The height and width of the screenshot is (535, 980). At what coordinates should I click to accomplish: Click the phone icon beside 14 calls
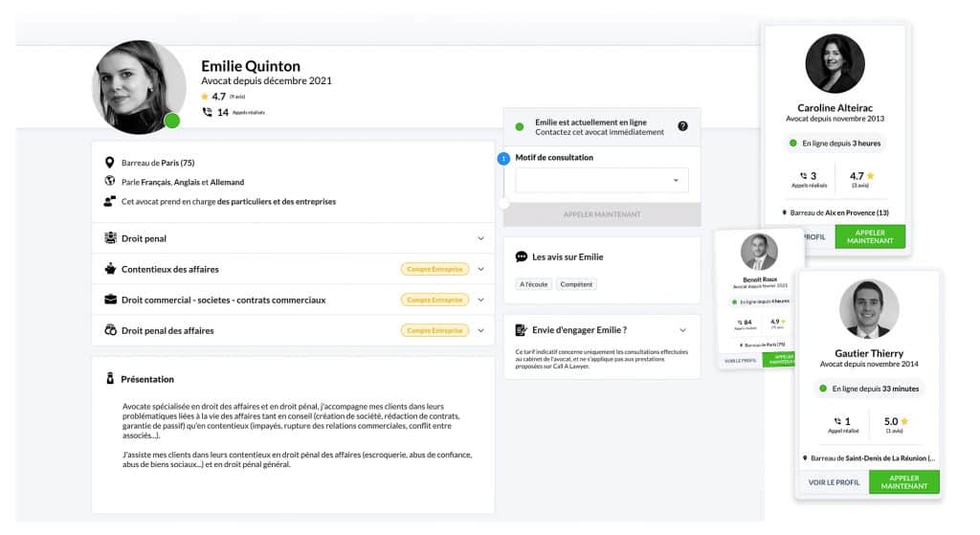(207, 112)
